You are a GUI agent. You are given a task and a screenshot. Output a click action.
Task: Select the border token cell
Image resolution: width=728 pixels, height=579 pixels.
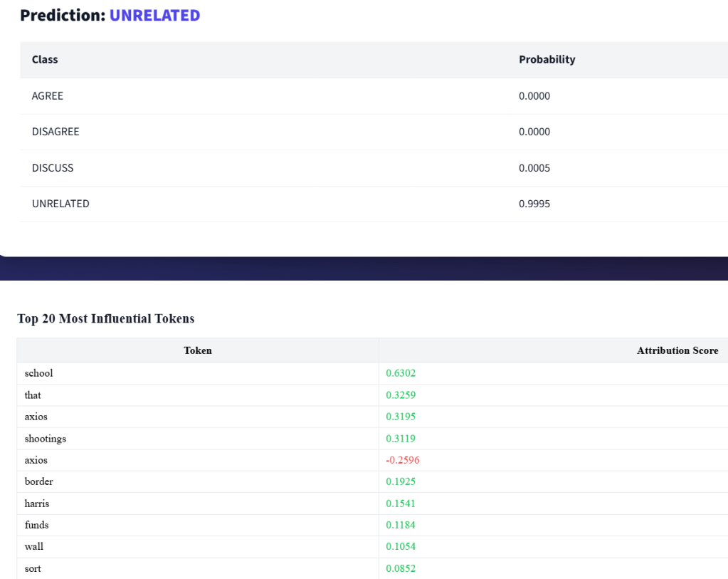[39, 481]
